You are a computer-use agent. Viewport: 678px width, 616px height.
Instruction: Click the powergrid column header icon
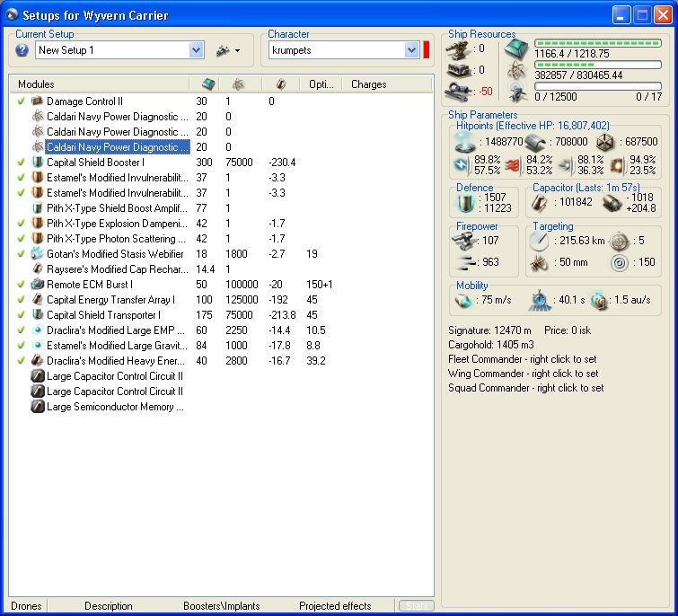pyautogui.click(x=238, y=84)
